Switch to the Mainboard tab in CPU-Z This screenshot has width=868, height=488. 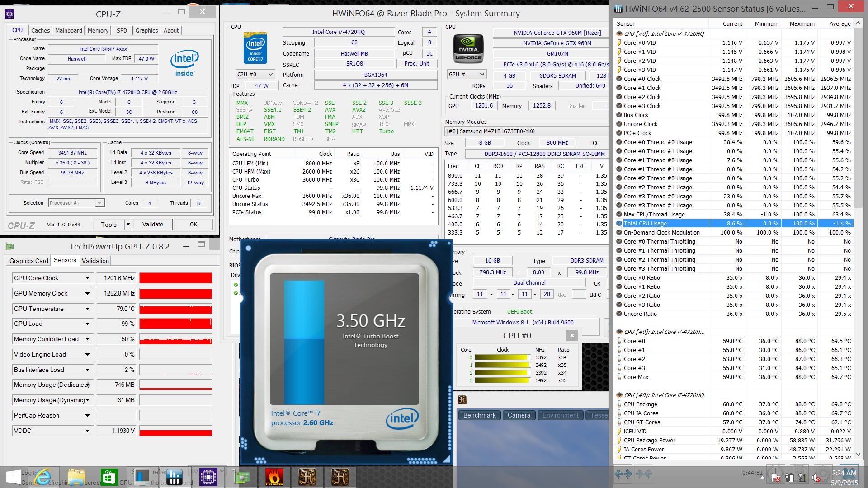coord(69,30)
